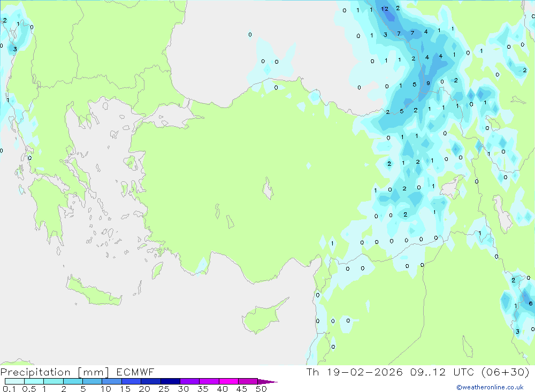The width and height of the screenshot is (535, 392).
Task: Select legend color swatch between 30 and 35
Action: (x=190, y=381)
